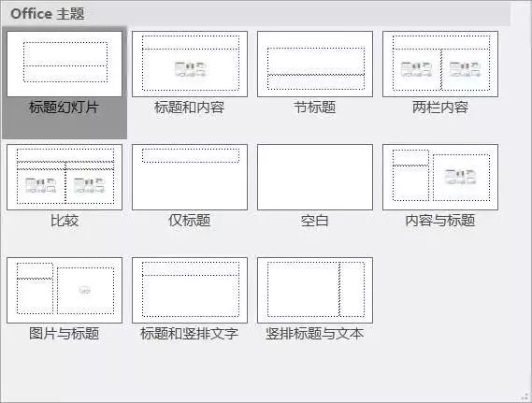The height and width of the screenshot is (403, 532).
Task: Click the 两栏内容 label text
Action: (440, 108)
